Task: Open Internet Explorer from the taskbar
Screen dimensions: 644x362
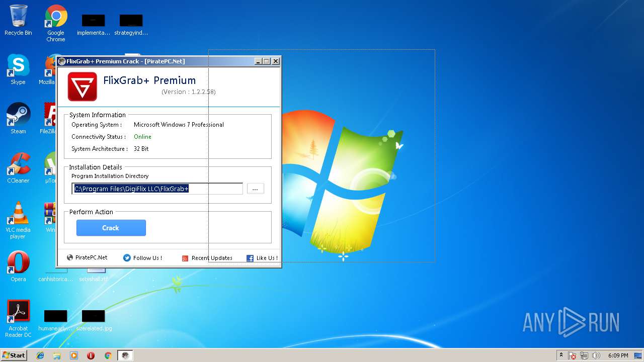Action: [x=40, y=355]
